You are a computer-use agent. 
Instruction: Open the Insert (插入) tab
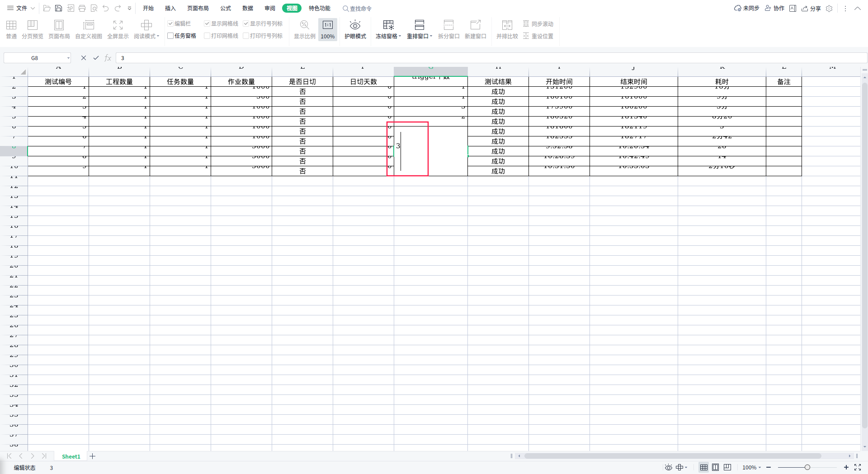pyautogui.click(x=170, y=8)
